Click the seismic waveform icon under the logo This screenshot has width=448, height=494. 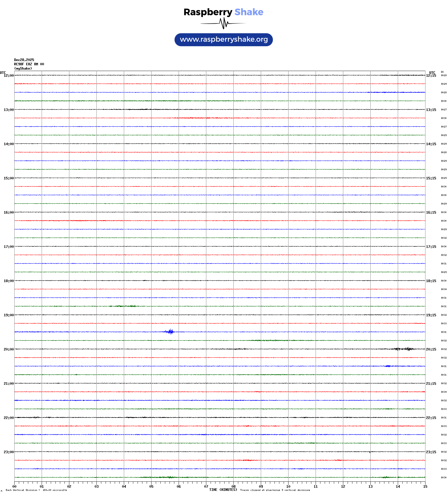(x=223, y=23)
